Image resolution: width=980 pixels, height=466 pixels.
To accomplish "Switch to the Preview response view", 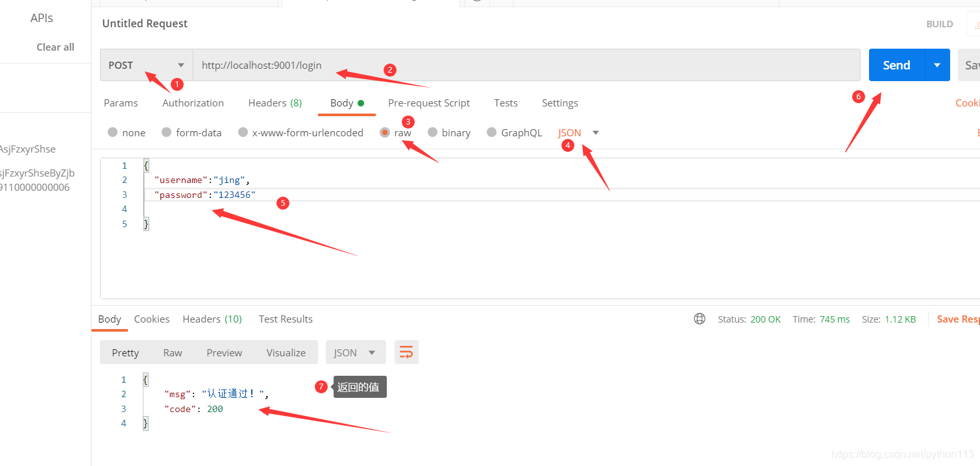I will pos(224,352).
